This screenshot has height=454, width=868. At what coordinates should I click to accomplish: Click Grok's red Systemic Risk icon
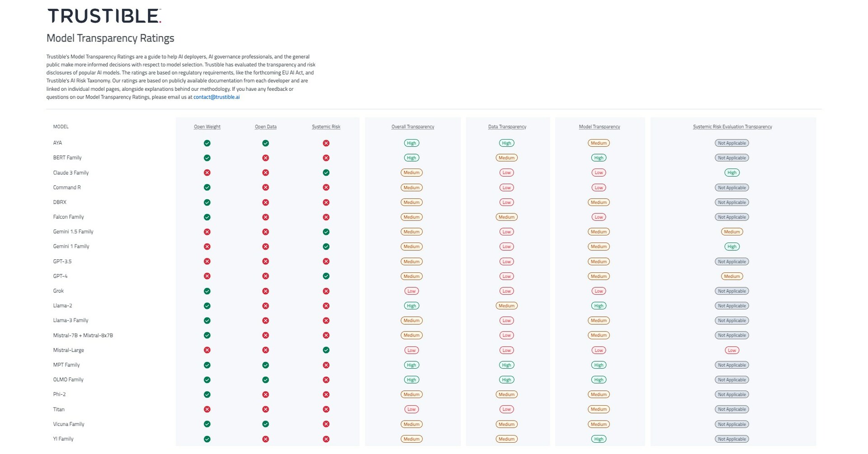click(326, 291)
